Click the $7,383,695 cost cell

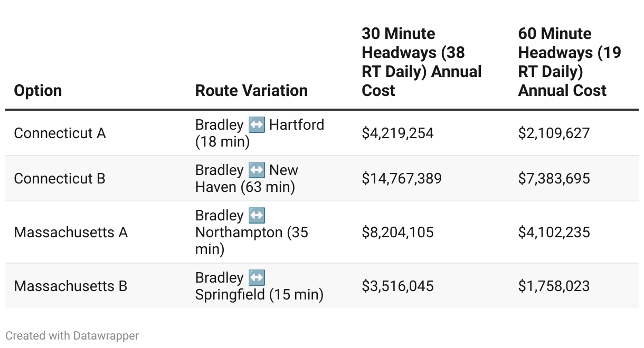click(554, 179)
